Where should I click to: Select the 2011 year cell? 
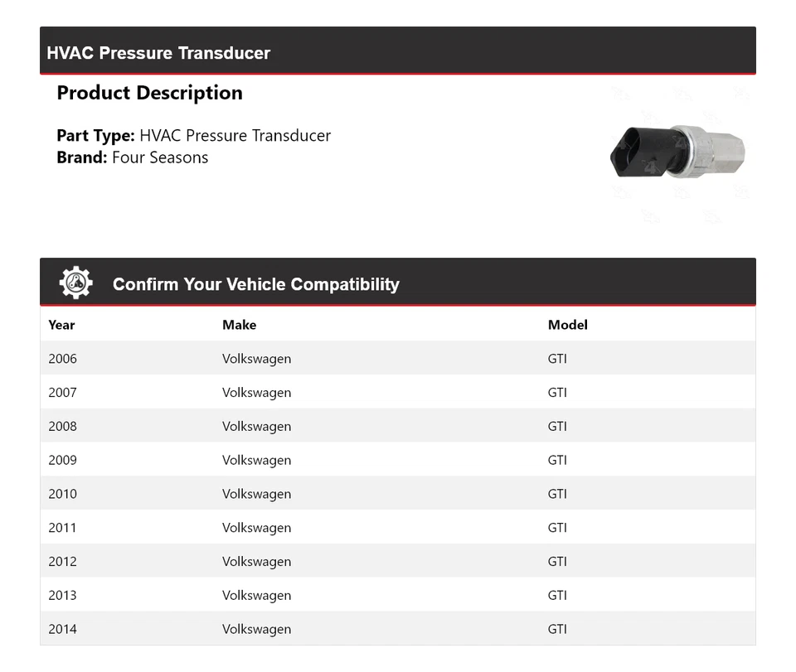[x=62, y=528]
